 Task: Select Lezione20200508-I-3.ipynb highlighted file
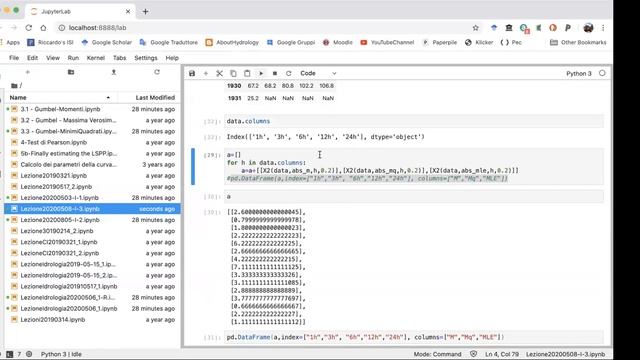(92, 209)
